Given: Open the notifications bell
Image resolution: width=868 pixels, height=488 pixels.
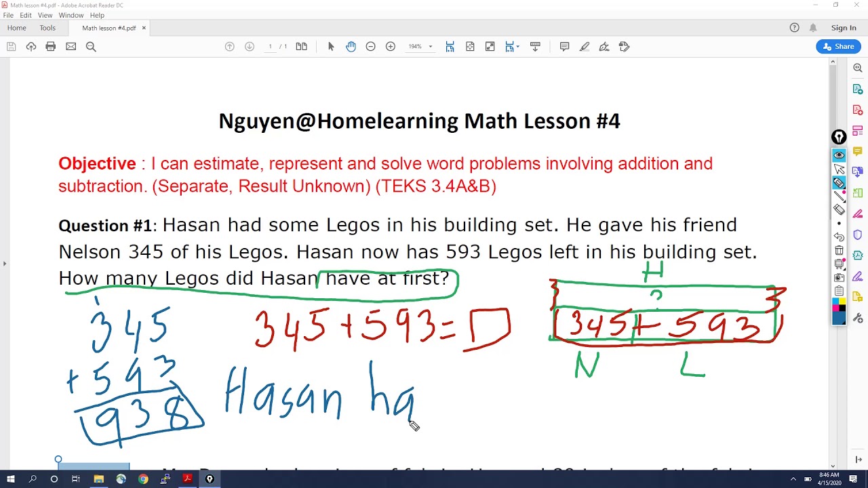Looking at the screenshot, I should pos(813,28).
